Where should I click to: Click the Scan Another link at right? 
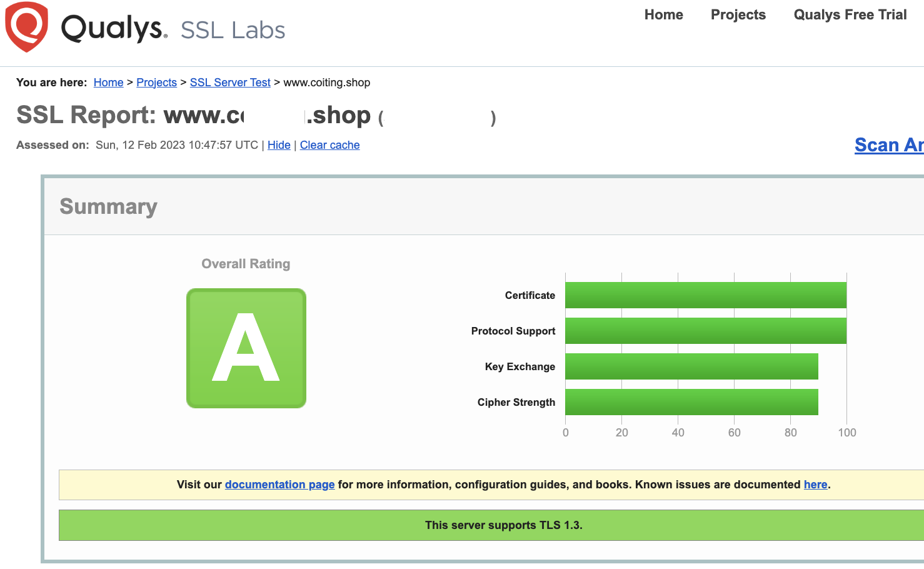(889, 145)
